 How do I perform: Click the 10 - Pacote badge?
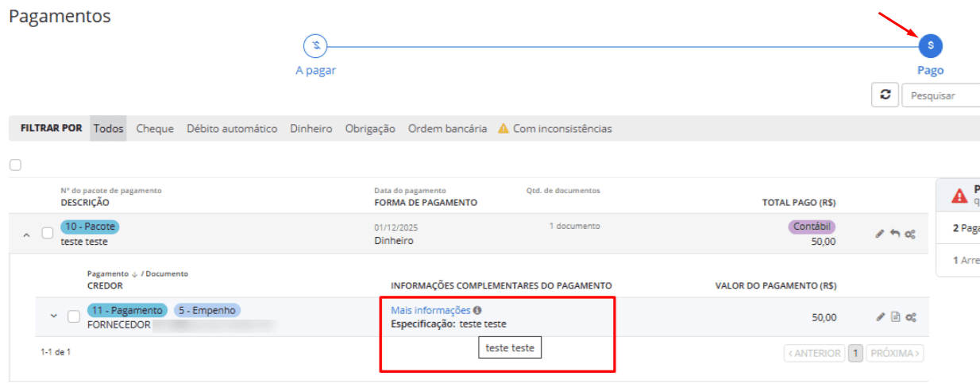coord(91,227)
